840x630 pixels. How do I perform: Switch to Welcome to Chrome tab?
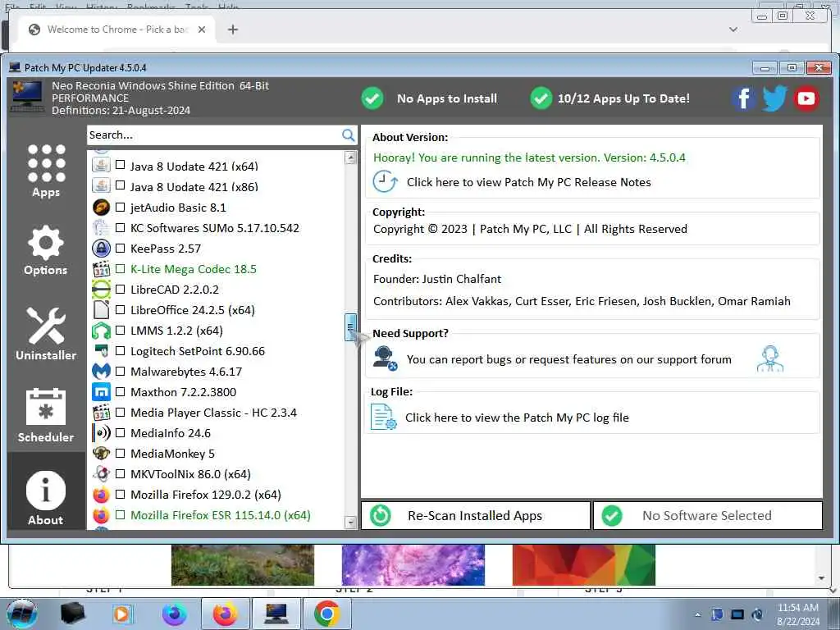(110, 30)
